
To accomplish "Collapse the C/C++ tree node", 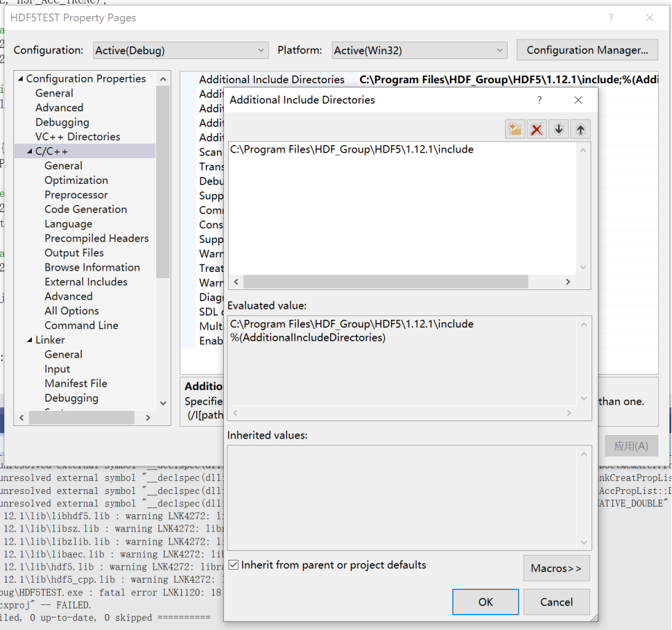I will coord(30,151).
